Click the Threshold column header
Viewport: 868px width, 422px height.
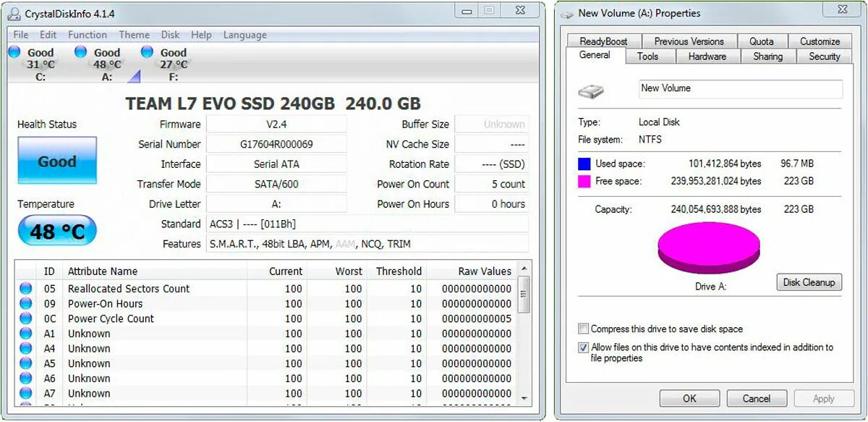tap(397, 271)
